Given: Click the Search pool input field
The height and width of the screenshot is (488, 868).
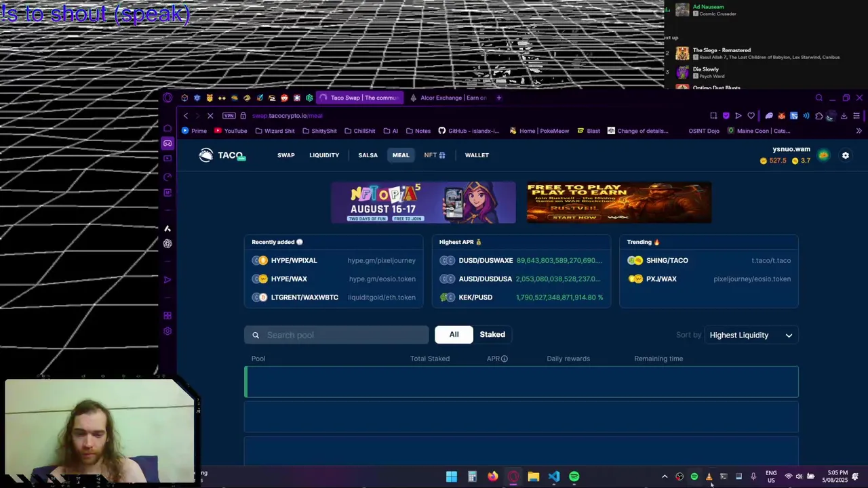Looking at the screenshot, I should [x=336, y=335].
